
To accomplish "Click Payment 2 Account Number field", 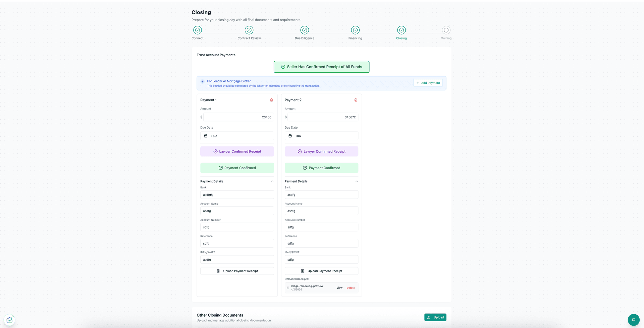I will click(321, 227).
